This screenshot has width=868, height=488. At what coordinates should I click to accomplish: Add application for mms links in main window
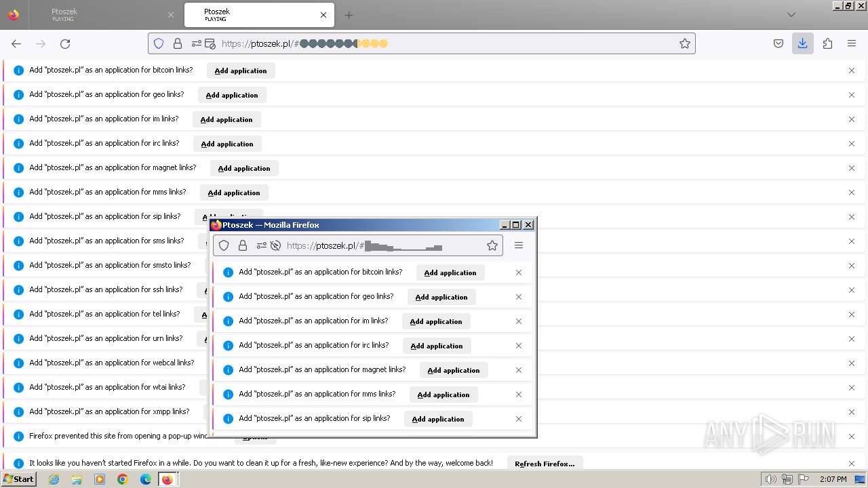pyautogui.click(x=234, y=192)
